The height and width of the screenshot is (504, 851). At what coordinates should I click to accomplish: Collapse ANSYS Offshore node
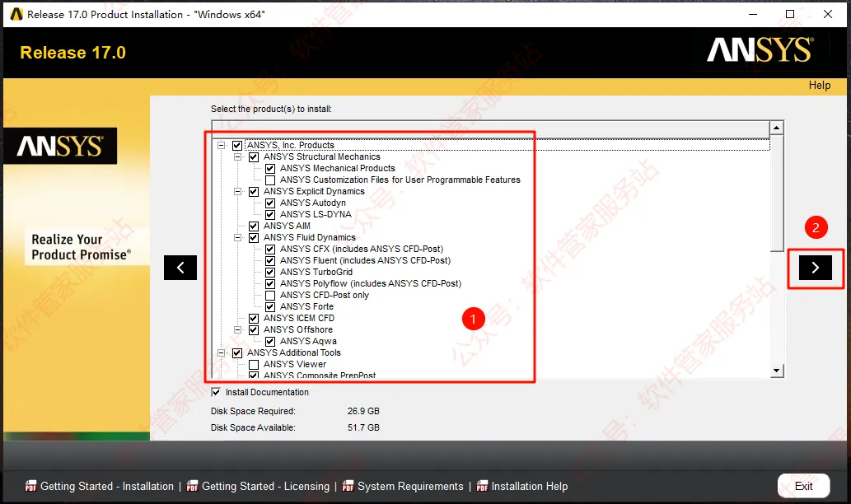tap(237, 330)
